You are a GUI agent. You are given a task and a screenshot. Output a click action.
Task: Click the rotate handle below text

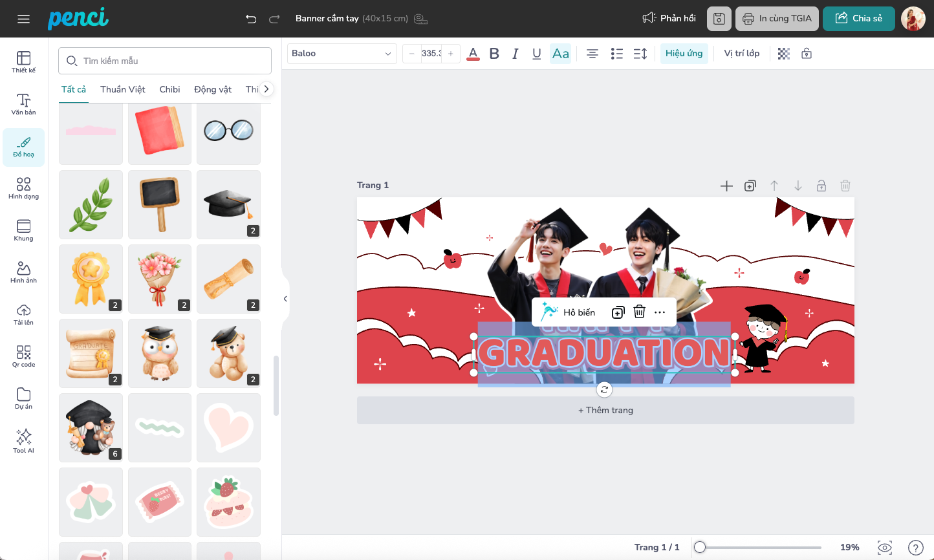click(604, 389)
